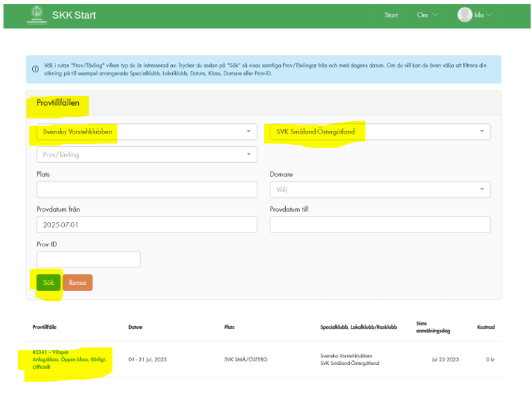Viewport: 532px width, 406px height.
Task: Click the orange Rensa button
Action: point(77,283)
